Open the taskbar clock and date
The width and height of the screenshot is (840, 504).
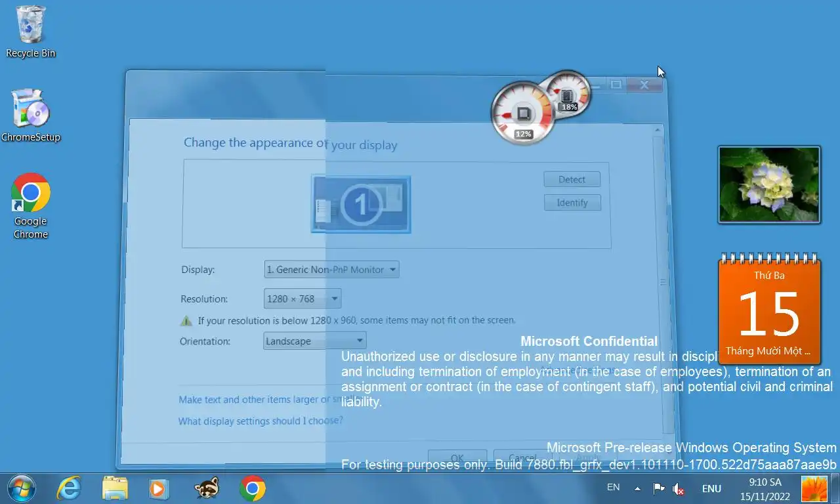(765, 489)
